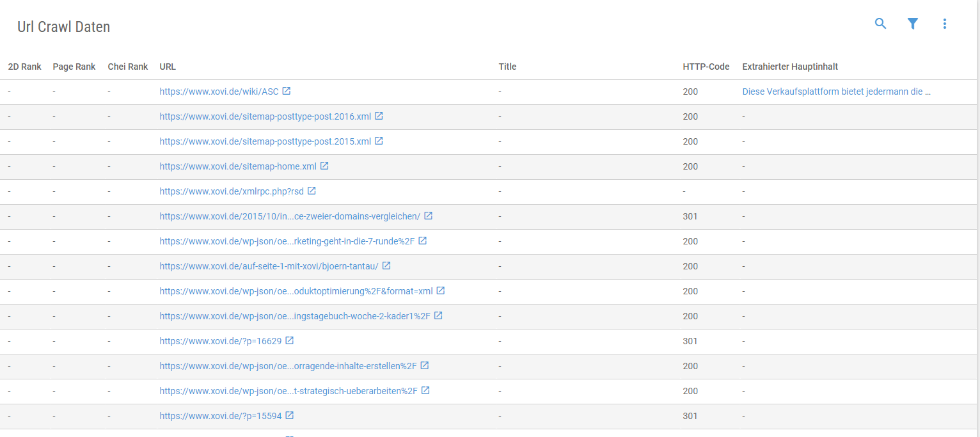980x437 pixels.
Task: Follow the orragende-inhalte-erstellen link
Action: click(x=288, y=366)
